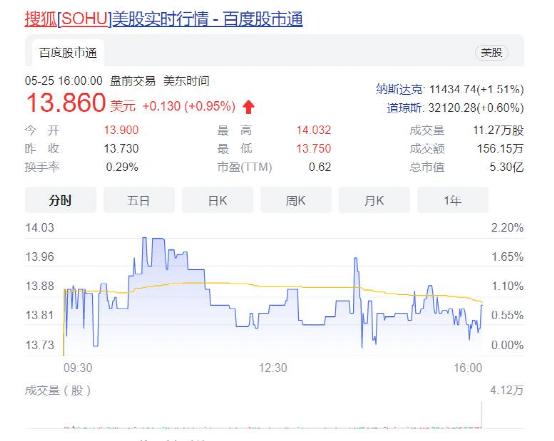Open the 道琼斯 index quote
Viewport: 554px width, 441px height.
pos(404,107)
